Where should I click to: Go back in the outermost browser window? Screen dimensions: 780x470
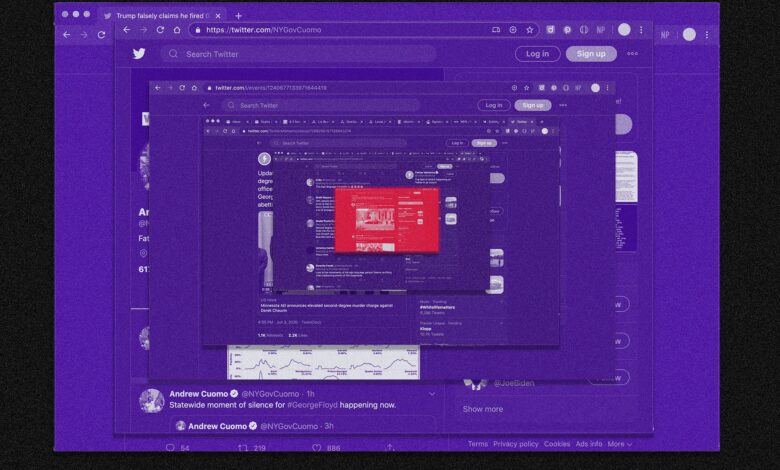tap(67, 35)
